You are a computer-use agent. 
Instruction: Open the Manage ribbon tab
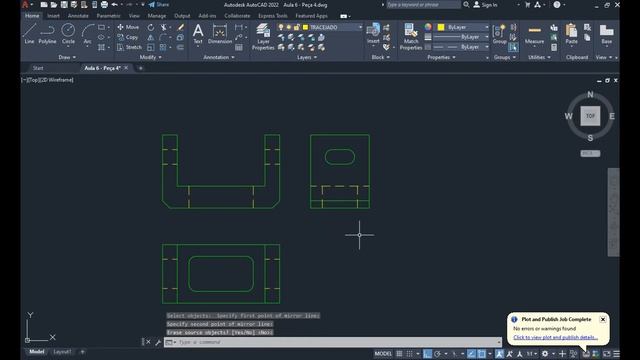[157, 16]
